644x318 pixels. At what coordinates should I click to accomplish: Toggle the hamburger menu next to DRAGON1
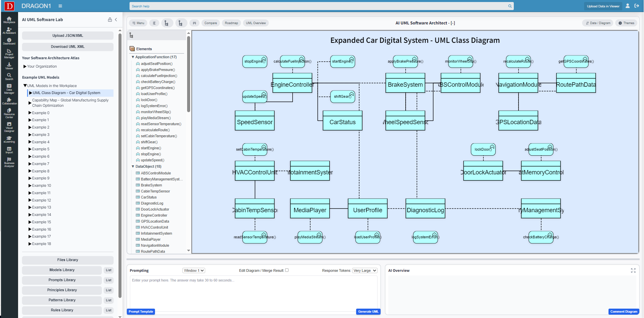60,6
